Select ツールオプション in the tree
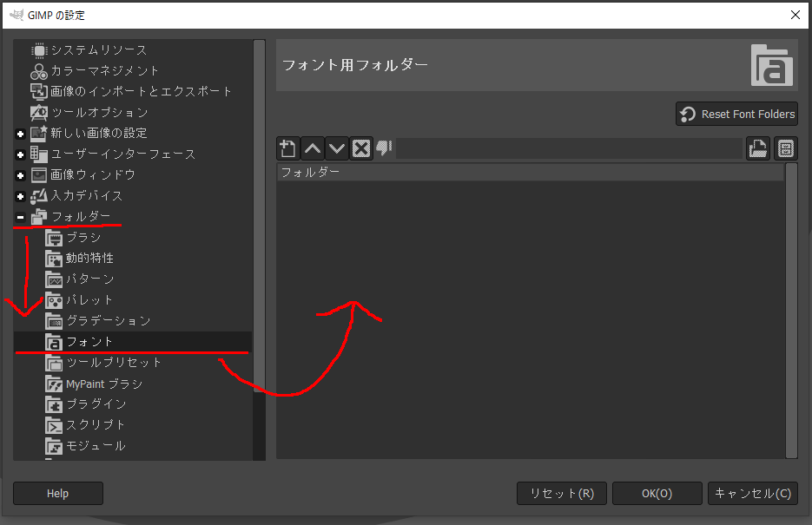Image resolution: width=812 pixels, height=525 pixels. (99, 112)
